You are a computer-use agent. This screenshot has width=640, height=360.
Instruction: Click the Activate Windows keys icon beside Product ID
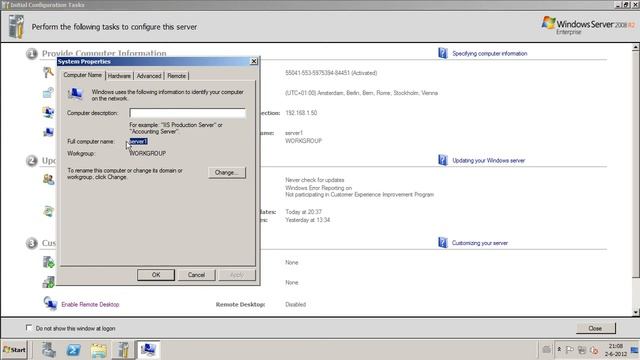(x=49, y=73)
